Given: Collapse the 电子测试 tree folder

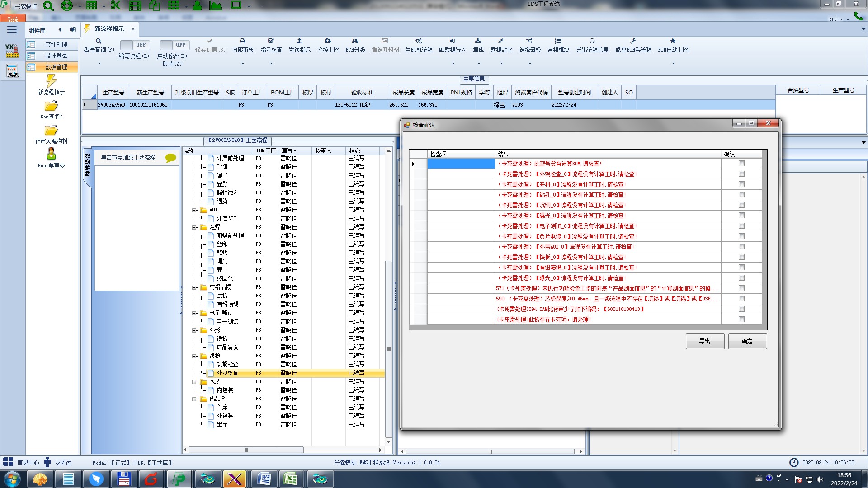Looking at the screenshot, I should (194, 313).
